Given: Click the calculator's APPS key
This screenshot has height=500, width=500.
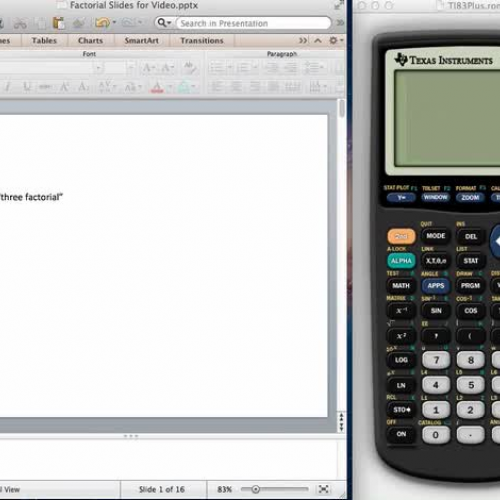Looking at the screenshot, I should pyautogui.click(x=436, y=286).
